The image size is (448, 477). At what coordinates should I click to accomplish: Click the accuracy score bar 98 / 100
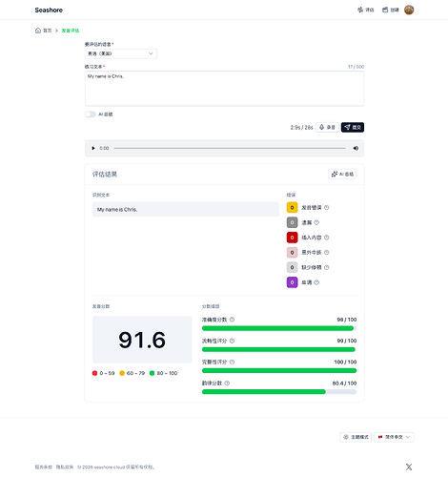point(279,328)
